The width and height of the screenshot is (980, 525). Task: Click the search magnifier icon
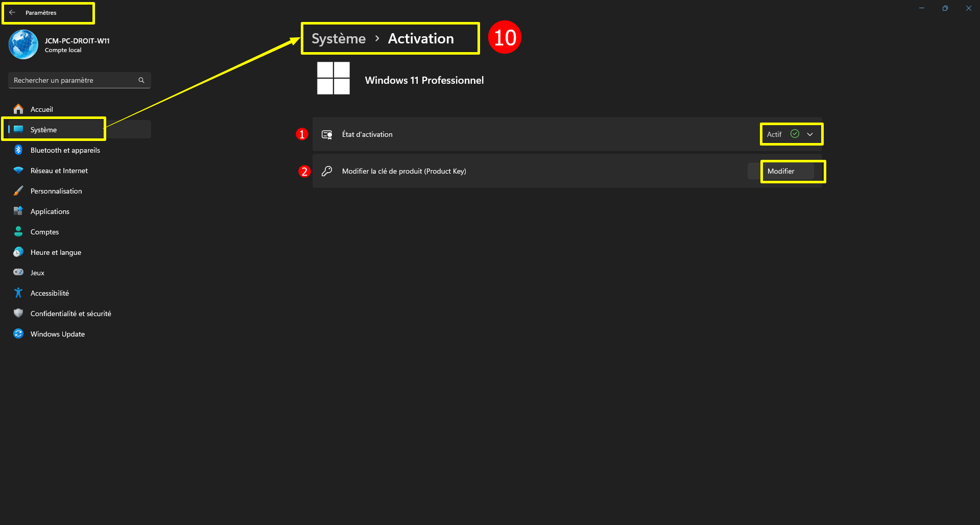click(x=141, y=80)
